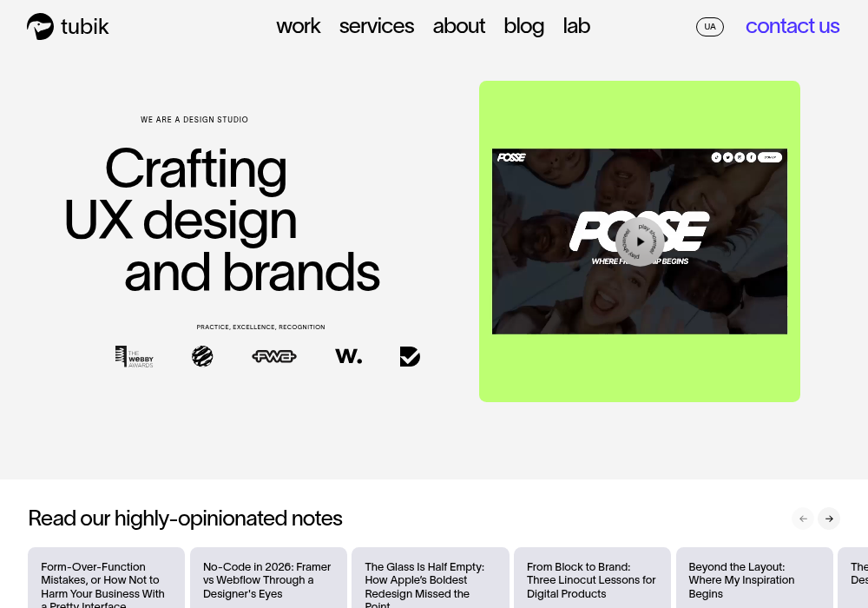Screen dimensions: 868x608
Task: Click the Crafting UX design and brands headline
Action: pyautogui.click(x=222, y=220)
